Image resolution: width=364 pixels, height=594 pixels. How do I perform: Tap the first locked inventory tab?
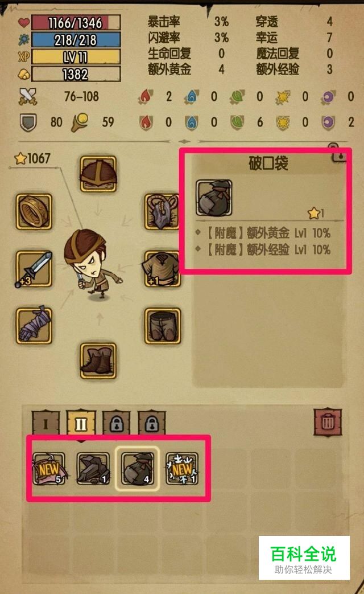tap(117, 423)
